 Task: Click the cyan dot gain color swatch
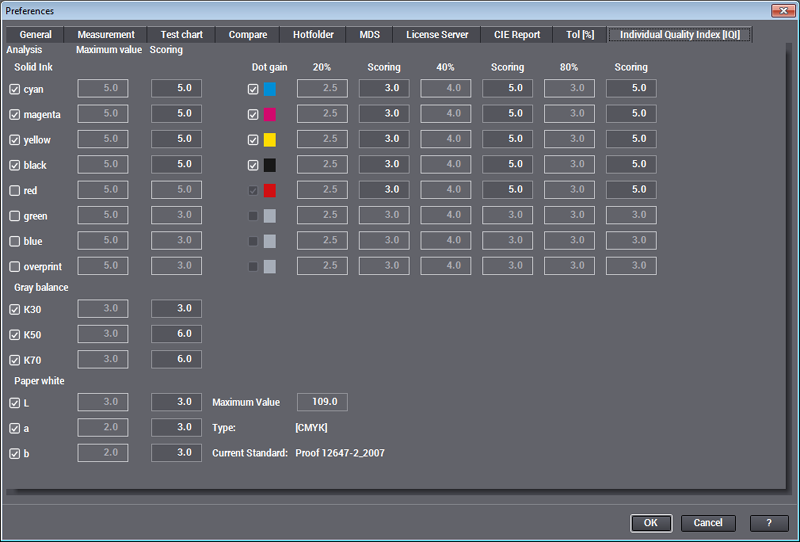[269, 89]
